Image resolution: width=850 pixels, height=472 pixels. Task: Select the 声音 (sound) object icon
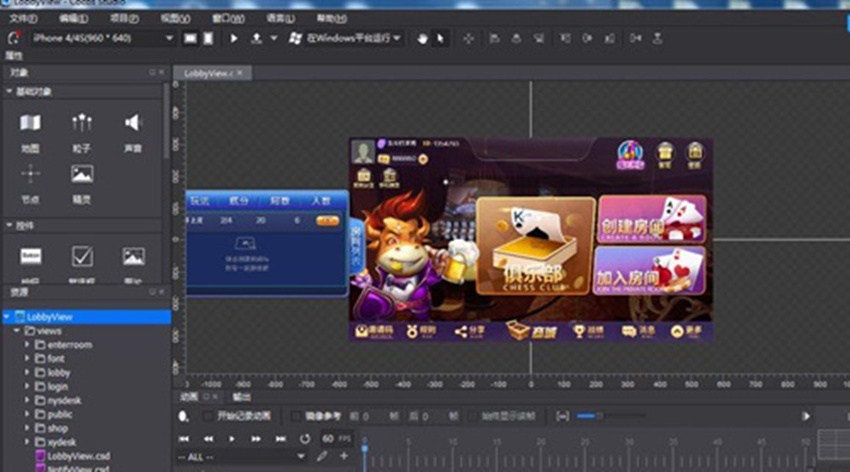click(x=133, y=123)
